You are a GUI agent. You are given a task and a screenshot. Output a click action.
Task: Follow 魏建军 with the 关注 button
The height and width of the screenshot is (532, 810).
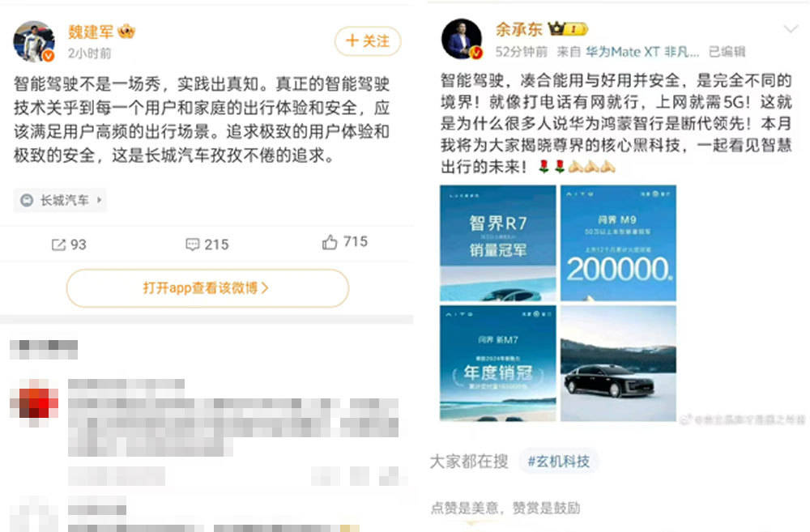pos(368,40)
